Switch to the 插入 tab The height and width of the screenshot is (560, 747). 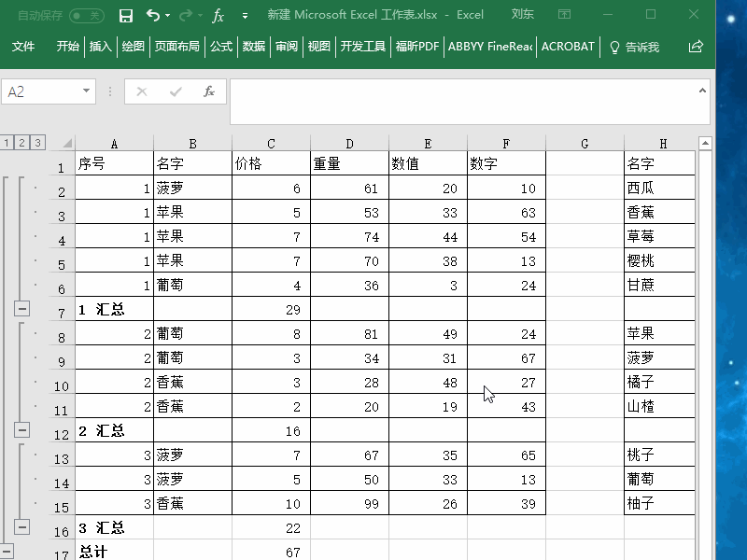(x=101, y=46)
